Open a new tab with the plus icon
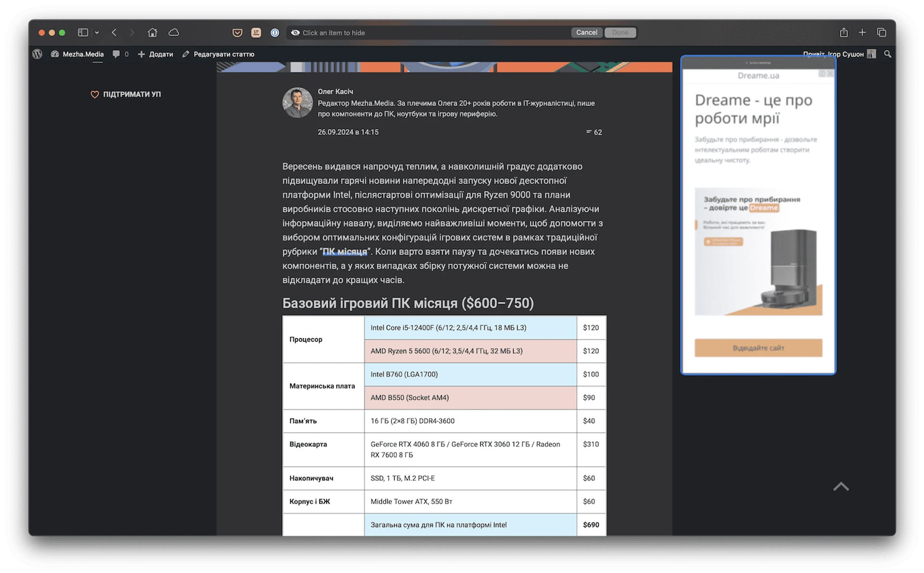Image resolution: width=924 pixels, height=573 pixels. 862,32
